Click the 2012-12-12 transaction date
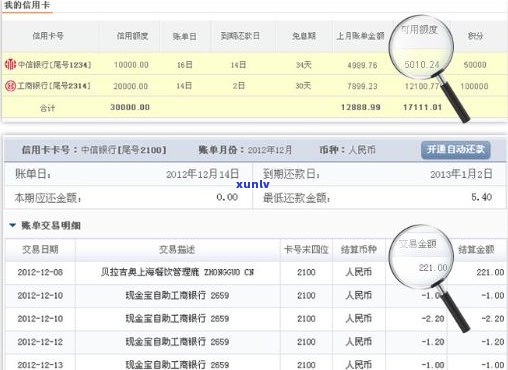508x370 pixels. 40,342
